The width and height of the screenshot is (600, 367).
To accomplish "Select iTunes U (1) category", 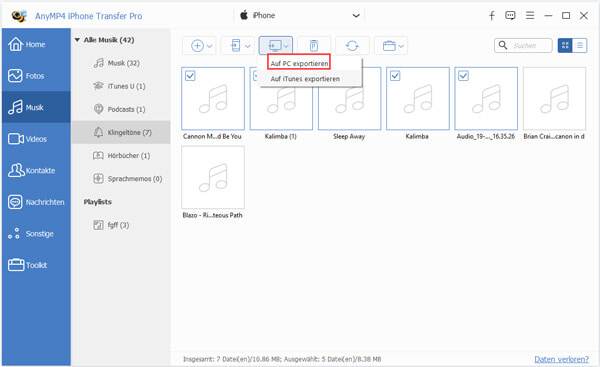I will point(121,86).
